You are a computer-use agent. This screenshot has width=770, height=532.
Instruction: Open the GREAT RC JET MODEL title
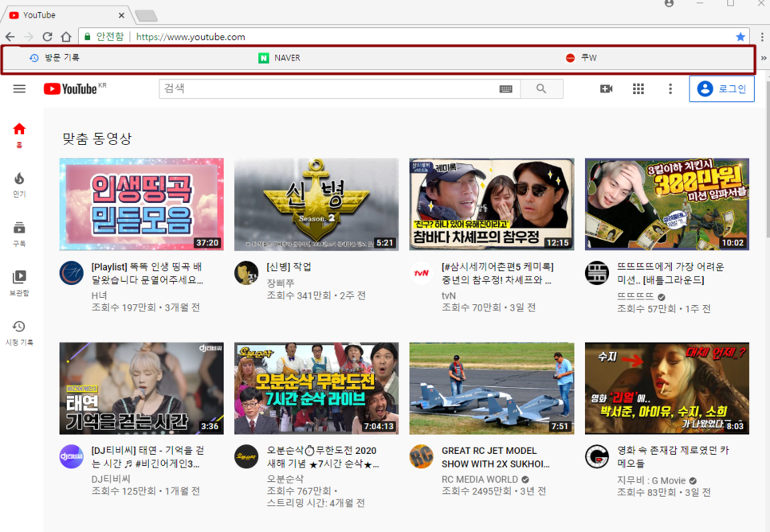tap(496, 457)
